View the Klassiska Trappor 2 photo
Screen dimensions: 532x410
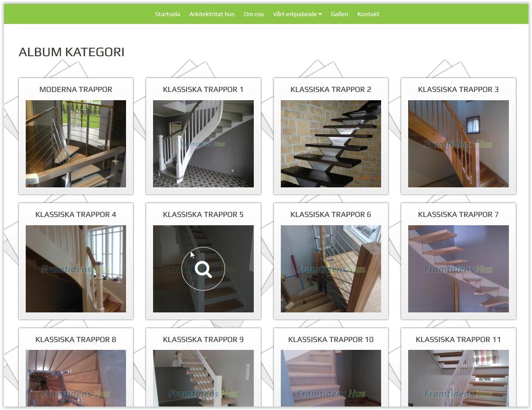coord(331,144)
